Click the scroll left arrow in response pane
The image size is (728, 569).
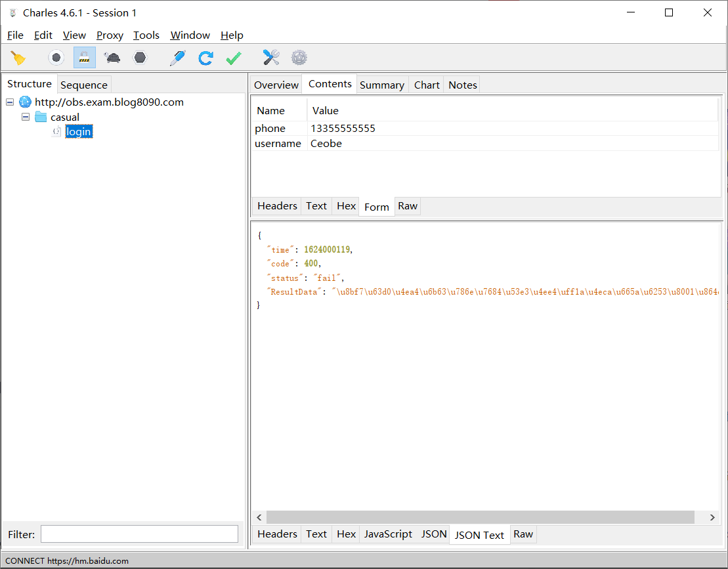[x=259, y=517]
